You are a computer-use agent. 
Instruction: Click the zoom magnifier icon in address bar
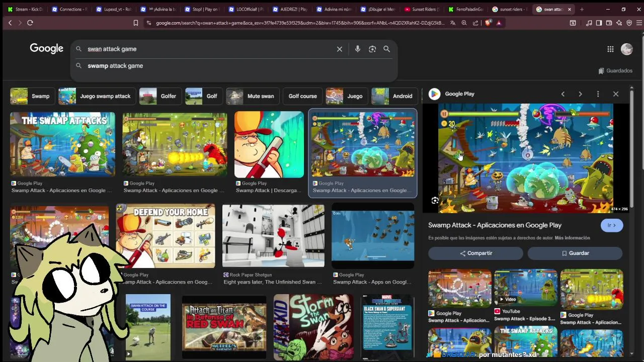pos(464,23)
